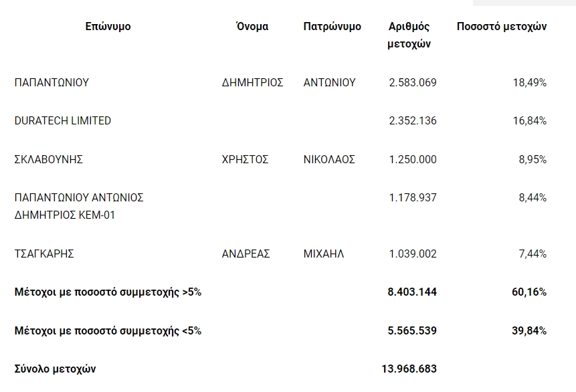
Task: Click the ΤΣΑΓΚΑΡΗΣ surname cell
Action: click(44, 254)
